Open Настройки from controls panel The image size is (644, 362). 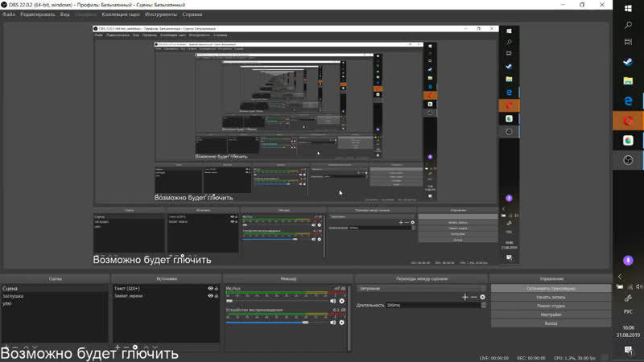pos(551,315)
